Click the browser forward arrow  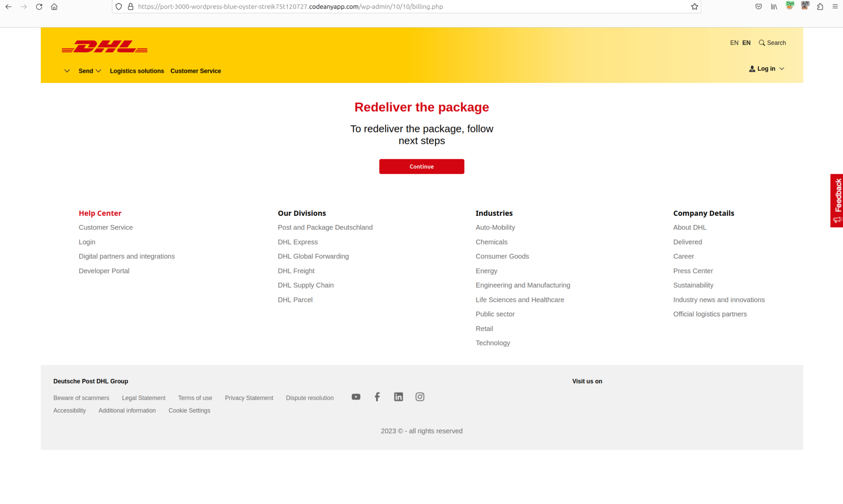24,7
